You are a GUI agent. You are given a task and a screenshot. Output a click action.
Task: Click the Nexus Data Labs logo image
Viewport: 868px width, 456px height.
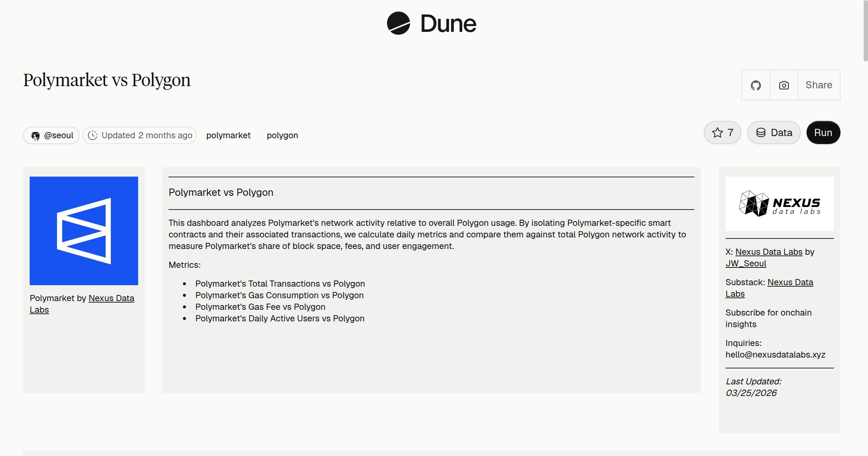[x=780, y=204]
